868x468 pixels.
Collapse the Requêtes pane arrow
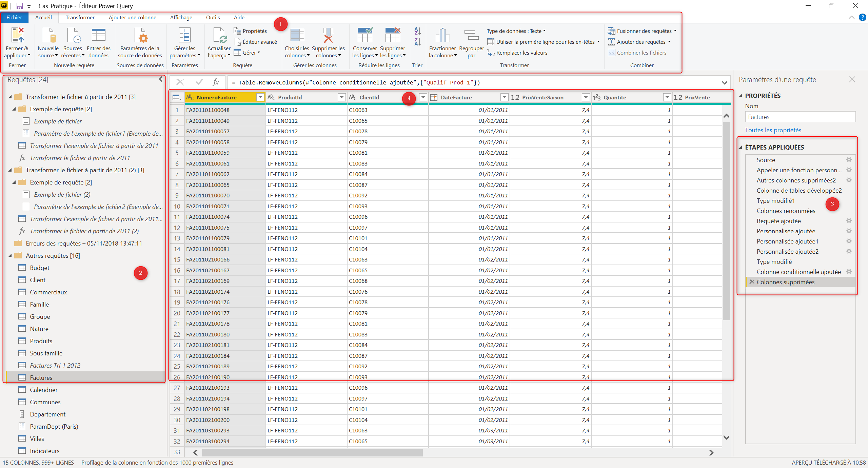tap(161, 79)
